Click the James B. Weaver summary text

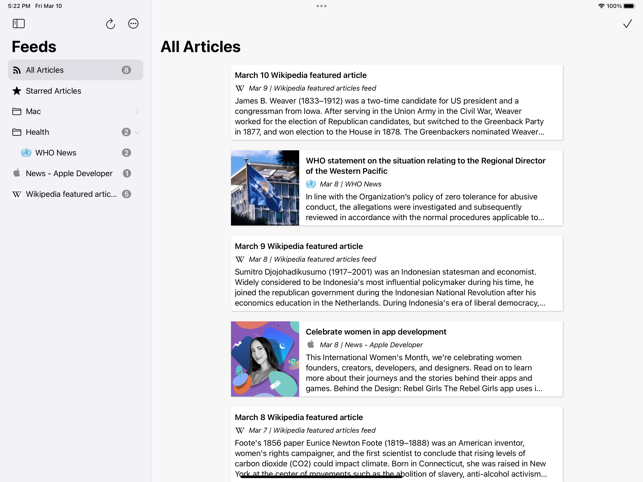pos(390,117)
